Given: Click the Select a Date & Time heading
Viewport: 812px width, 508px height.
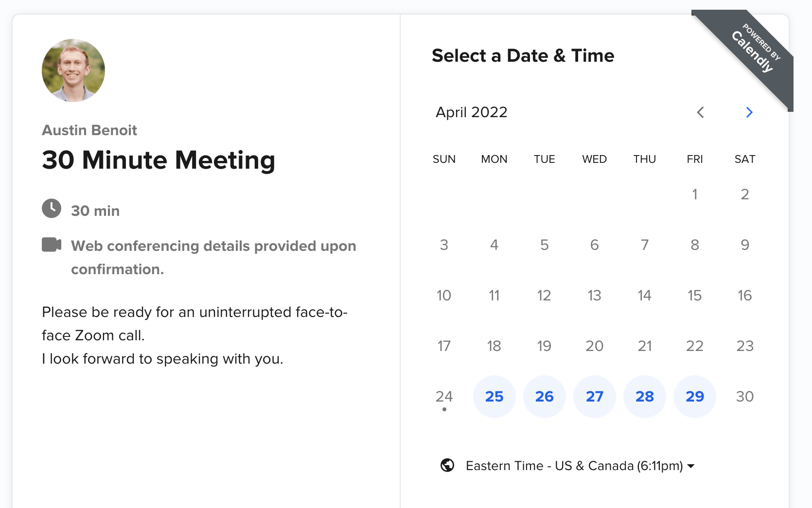Looking at the screenshot, I should [x=523, y=56].
